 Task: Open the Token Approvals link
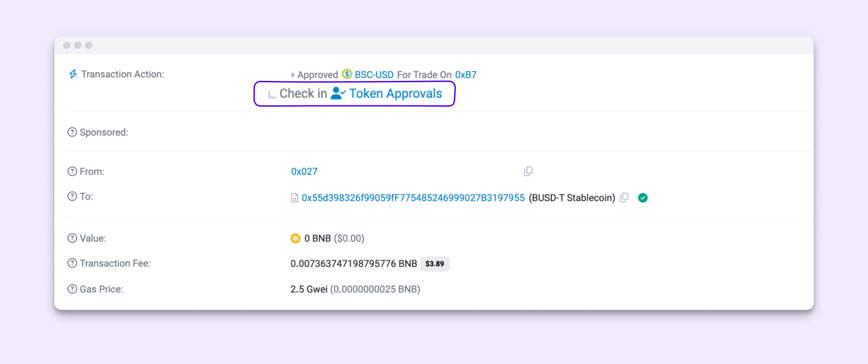396,94
